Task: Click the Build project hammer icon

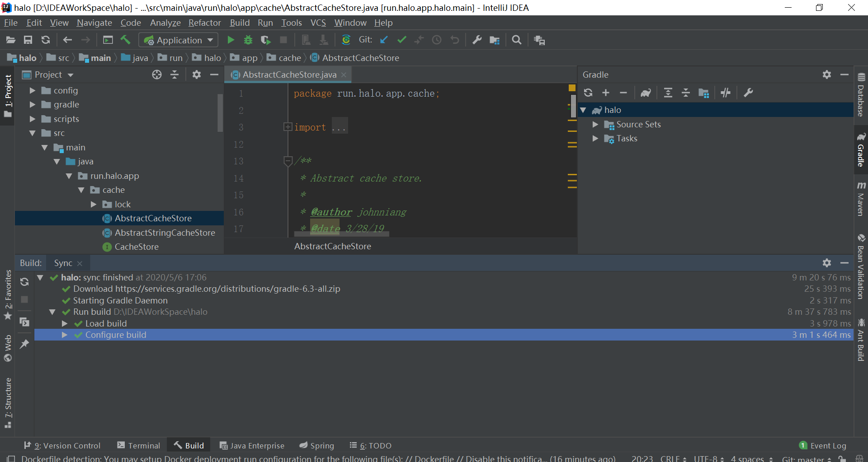Action: coord(125,40)
